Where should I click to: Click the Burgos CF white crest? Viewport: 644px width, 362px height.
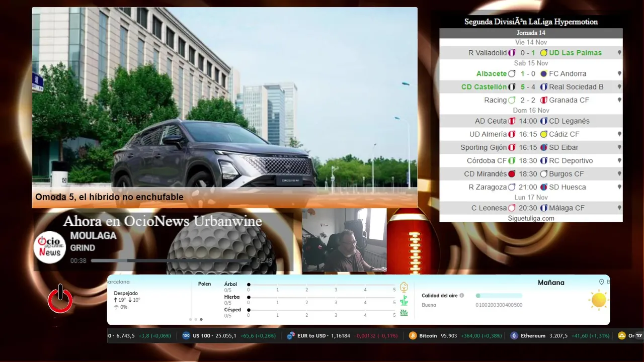(543, 174)
